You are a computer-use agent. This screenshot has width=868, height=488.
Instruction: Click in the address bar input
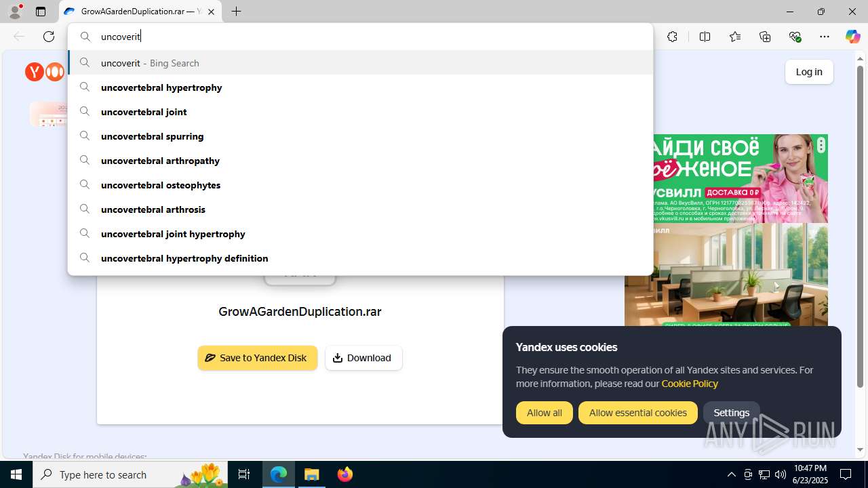pos(360,37)
